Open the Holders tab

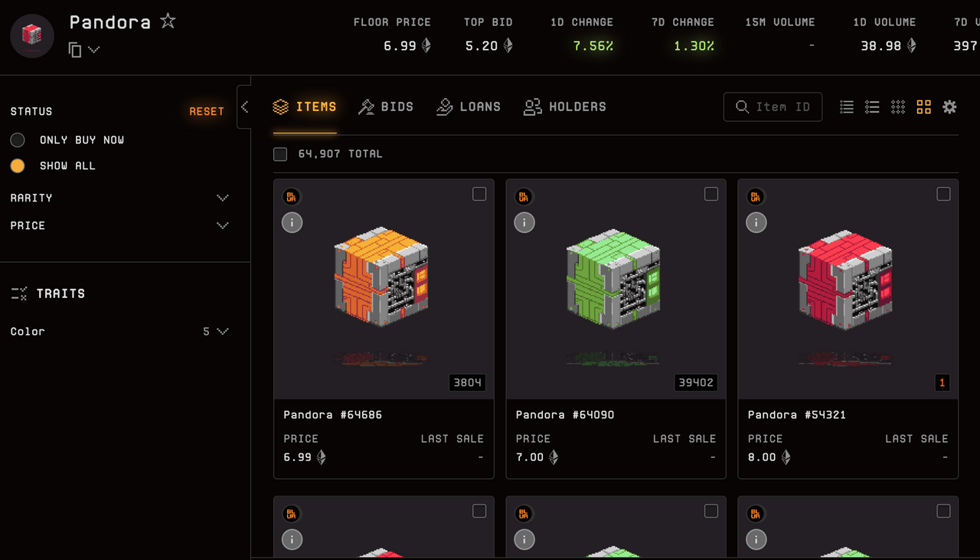point(565,107)
